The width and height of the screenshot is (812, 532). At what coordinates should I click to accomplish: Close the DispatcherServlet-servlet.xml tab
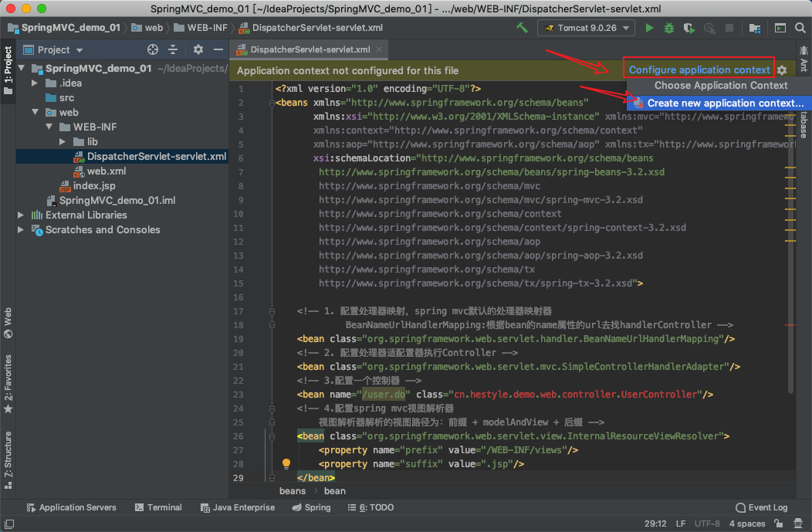pyautogui.click(x=379, y=49)
